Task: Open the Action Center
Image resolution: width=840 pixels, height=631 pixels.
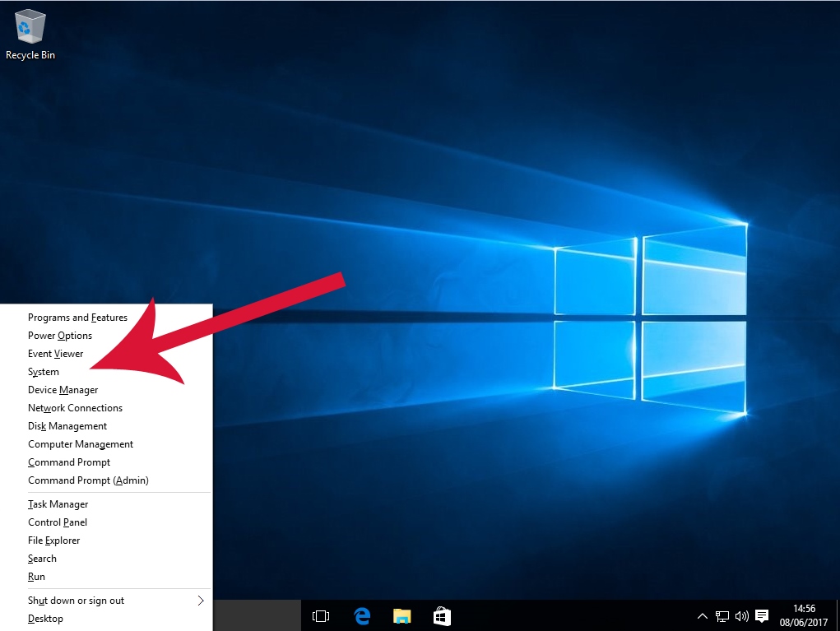Action: 762,615
